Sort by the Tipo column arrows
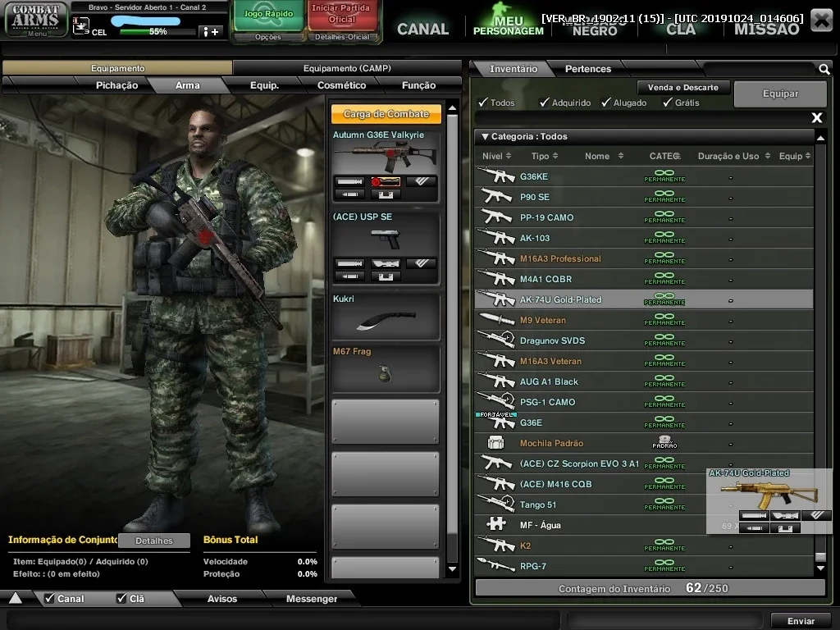Viewport: 840px width, 630px height. (x=555, y=156)
